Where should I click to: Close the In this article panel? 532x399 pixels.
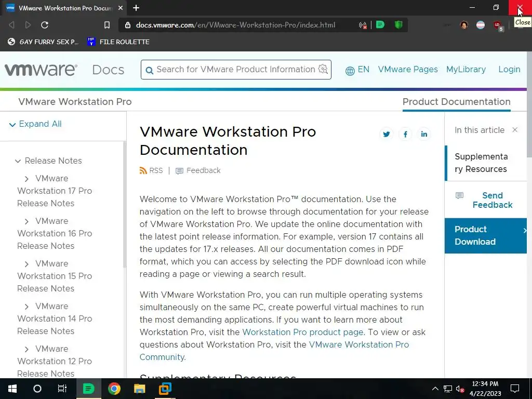(x=515, y=130)
